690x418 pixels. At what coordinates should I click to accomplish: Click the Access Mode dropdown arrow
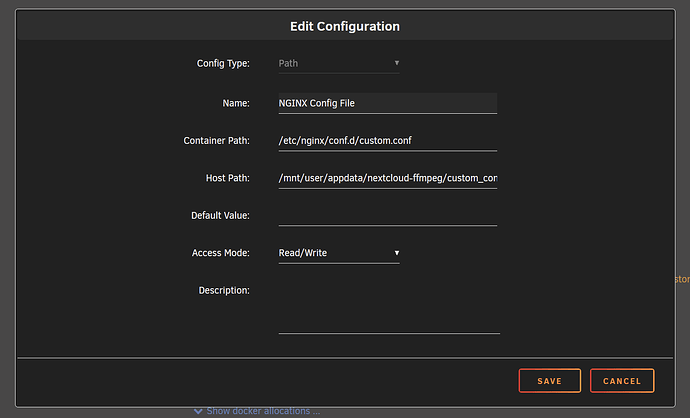pos(396,252)
